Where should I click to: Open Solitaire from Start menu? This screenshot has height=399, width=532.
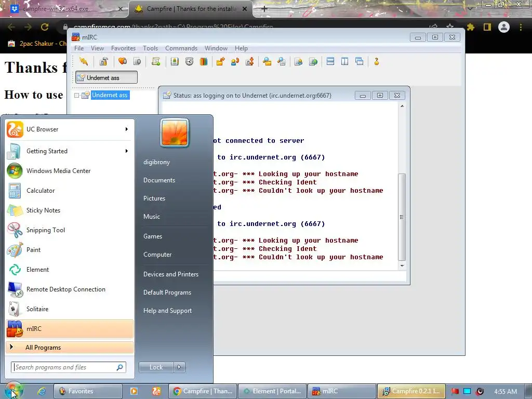coord(70,309)
